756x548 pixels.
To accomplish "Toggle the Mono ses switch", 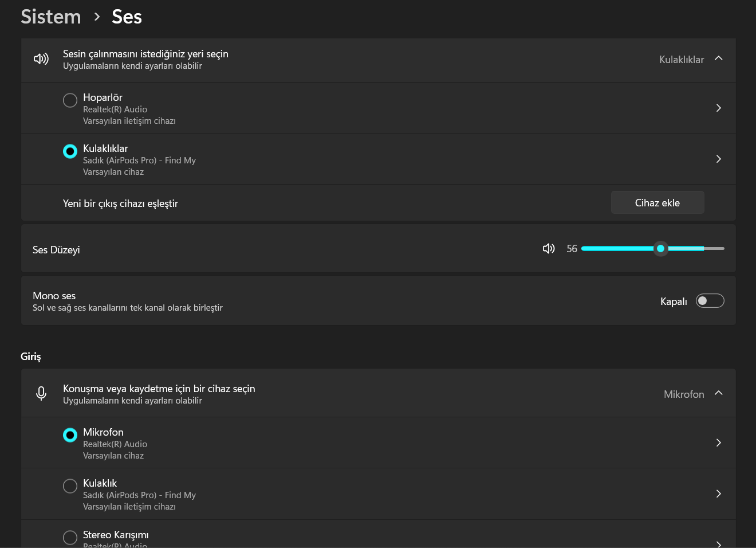I will pyautogui.click(x=710, y=301).
